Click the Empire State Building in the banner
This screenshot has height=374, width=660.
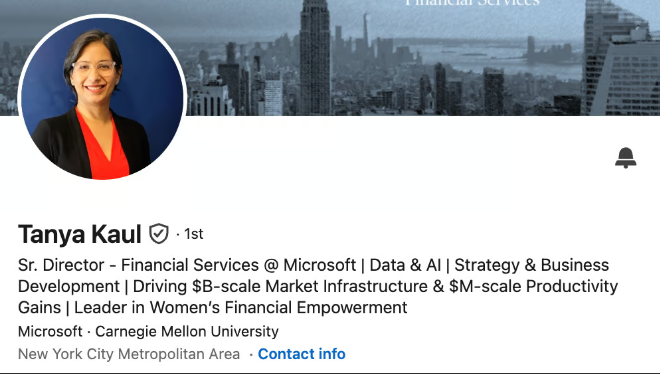click(315, 57)
